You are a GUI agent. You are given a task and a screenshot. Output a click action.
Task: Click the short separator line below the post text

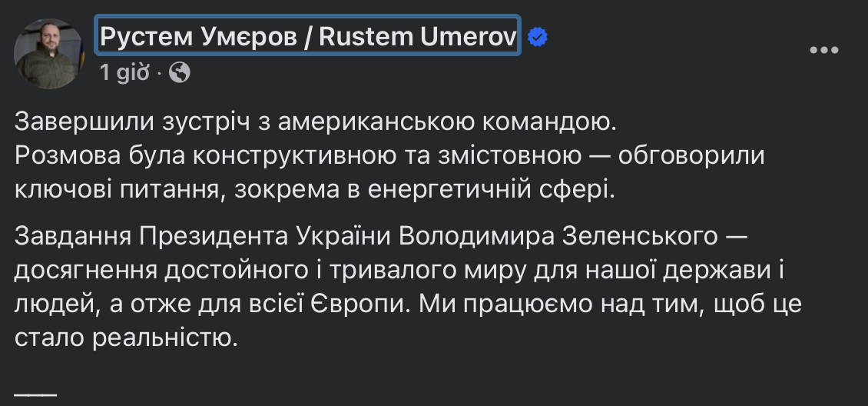click(35, 393)
